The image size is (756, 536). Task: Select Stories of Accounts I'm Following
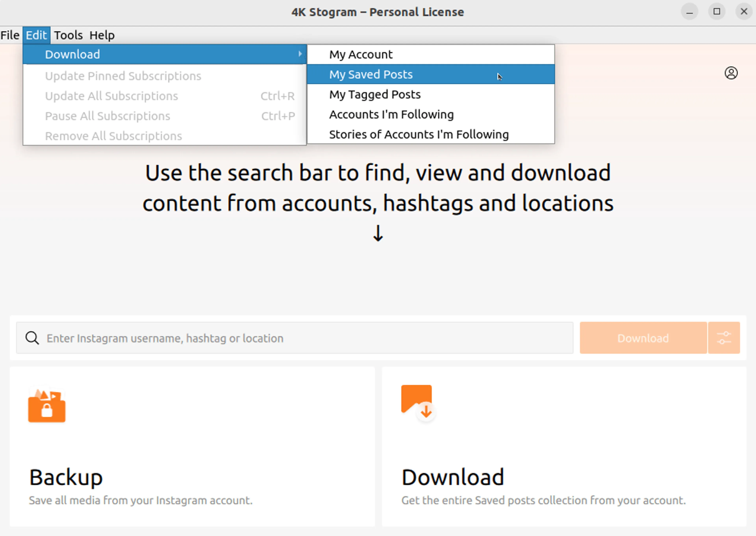(419, 135)
